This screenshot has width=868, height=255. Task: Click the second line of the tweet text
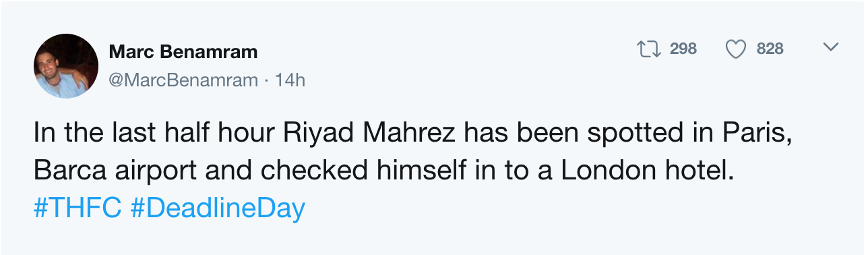coord(383,171)
